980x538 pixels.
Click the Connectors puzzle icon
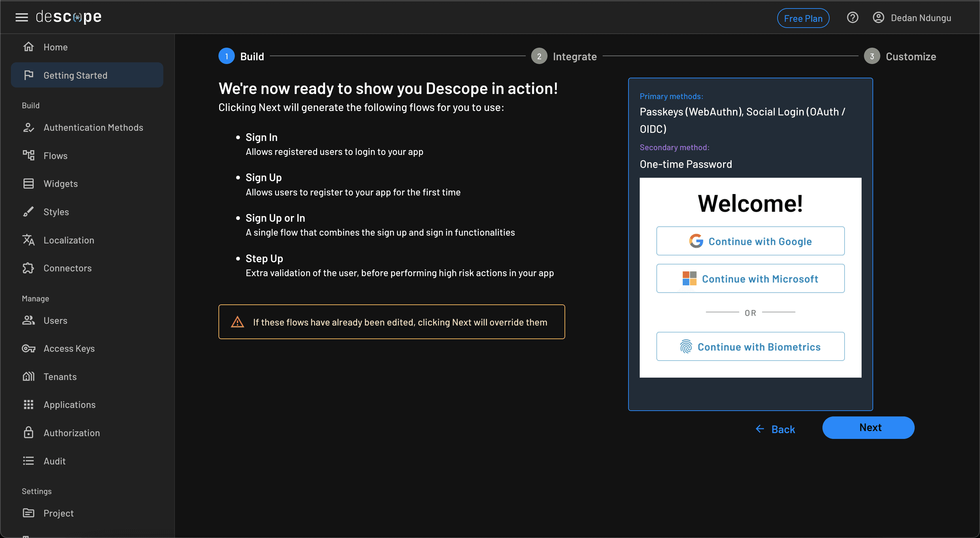coord(29,268)
